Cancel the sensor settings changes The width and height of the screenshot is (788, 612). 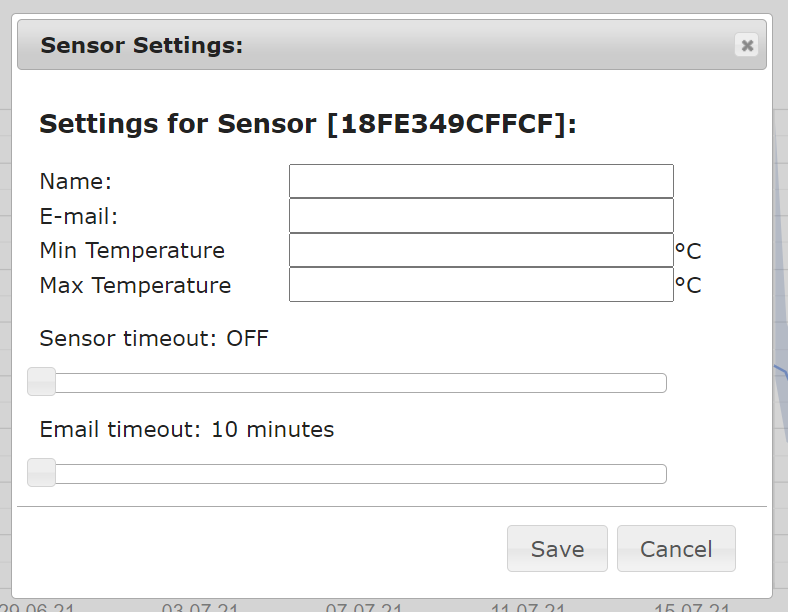click(x=676, y=549)
